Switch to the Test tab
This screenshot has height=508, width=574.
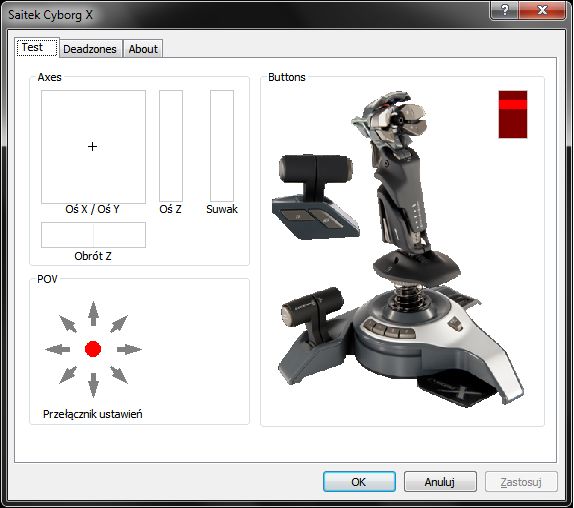pos(37,47)
